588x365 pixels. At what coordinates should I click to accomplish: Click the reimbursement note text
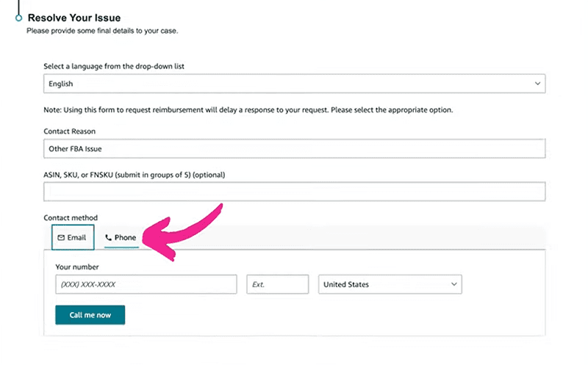point(248,110)
